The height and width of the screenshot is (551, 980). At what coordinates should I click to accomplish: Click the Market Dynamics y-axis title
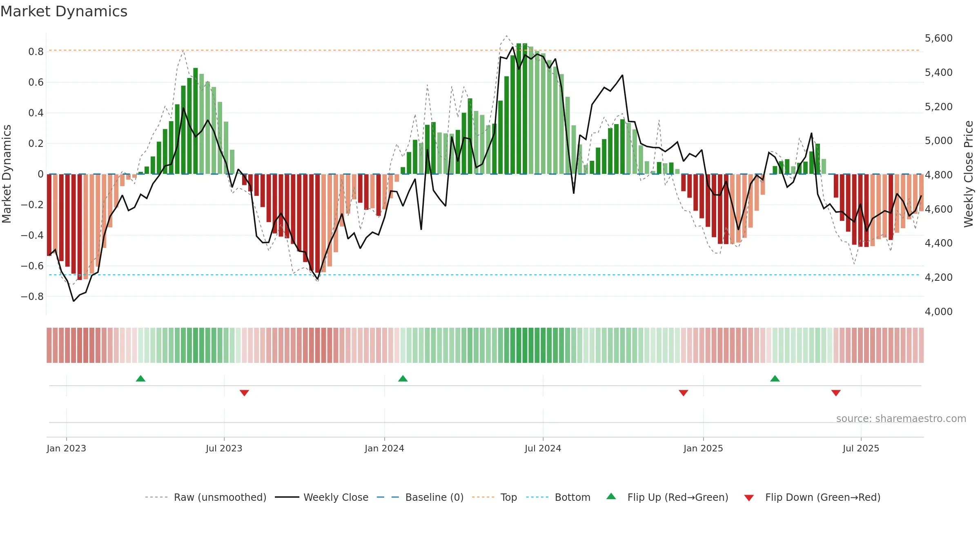[x=7, y=174]
